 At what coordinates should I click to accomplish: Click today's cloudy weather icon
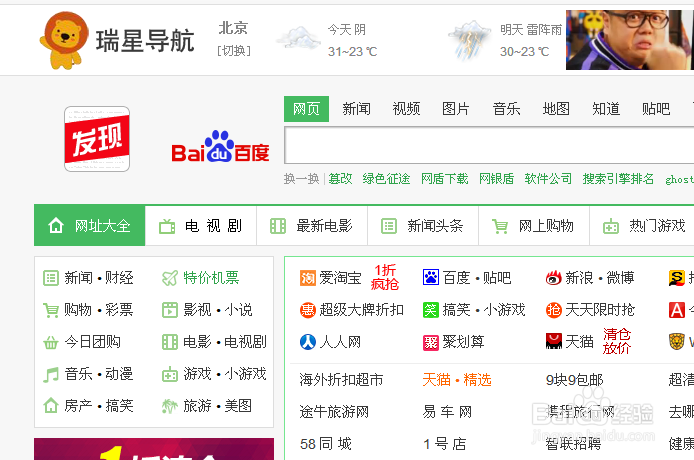tap(299, 38)
